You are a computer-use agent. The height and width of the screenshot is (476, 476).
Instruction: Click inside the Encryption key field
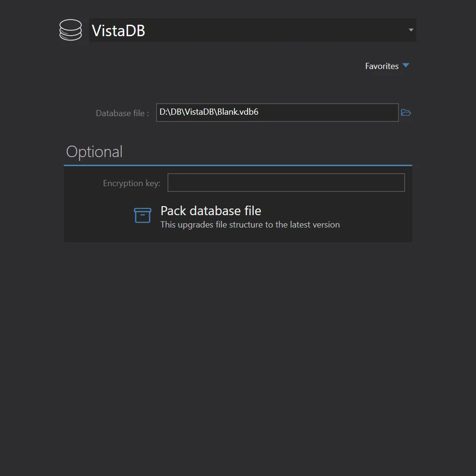(286, 182)
